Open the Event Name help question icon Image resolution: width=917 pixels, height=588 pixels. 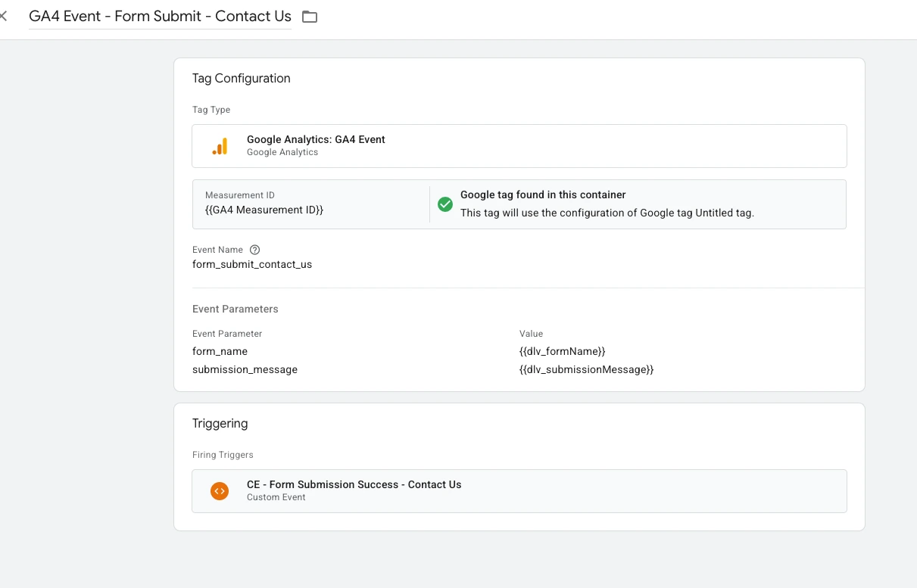pos(254,250)
